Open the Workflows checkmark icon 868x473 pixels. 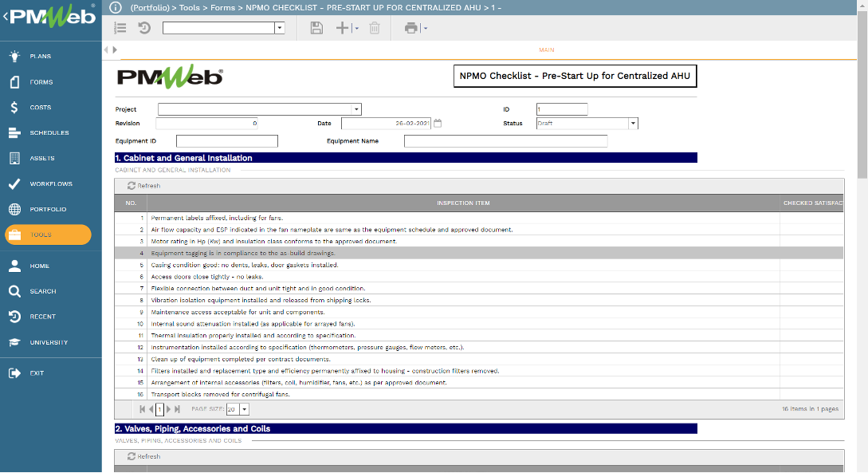click(x=15, y=184)
